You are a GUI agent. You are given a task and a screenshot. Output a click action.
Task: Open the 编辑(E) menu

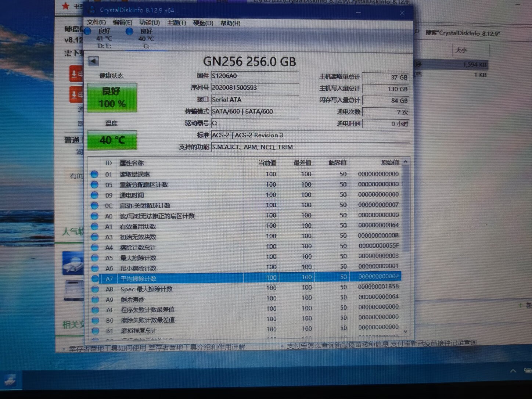[122, 23]
